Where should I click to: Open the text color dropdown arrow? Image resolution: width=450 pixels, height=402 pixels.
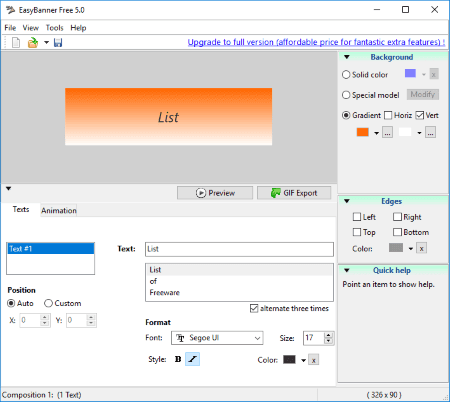click(x=303, y=360)
